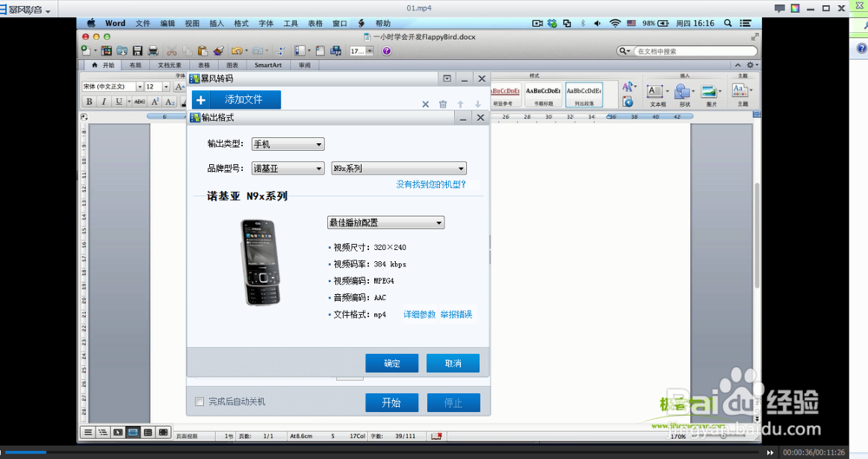Viewport: 868px width, 459px height.
Task: Open model dropdown showing N9x系列
Action: coord(398,168)
